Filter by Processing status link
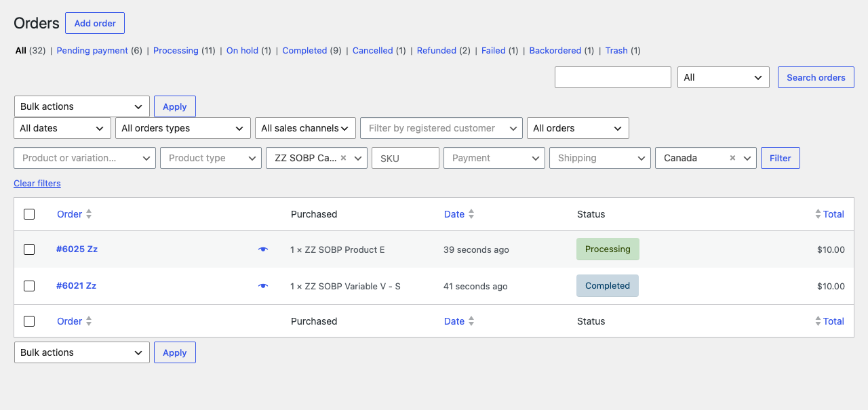 (176, 50)
